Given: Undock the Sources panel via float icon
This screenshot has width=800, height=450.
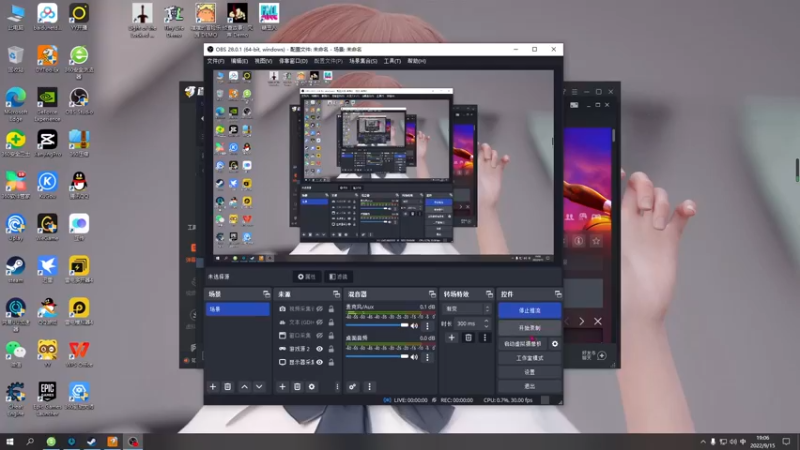Looking at the screenshot, I should (x=336, y=294).
